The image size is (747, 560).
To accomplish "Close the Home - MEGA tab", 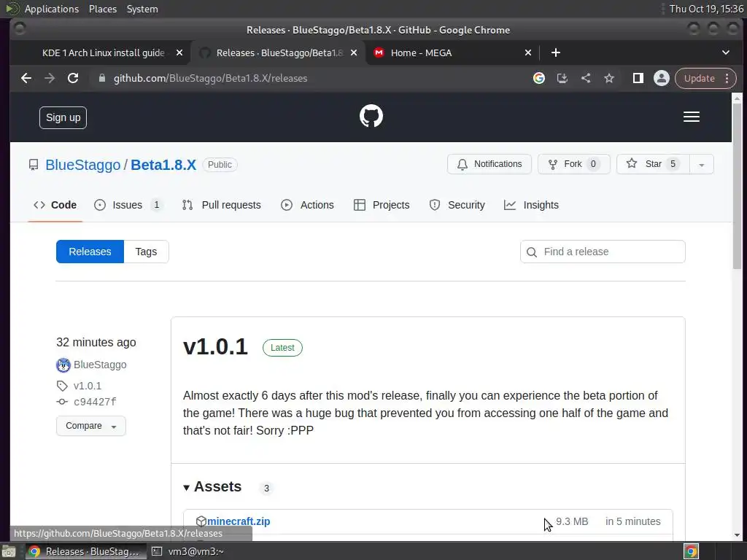I will (528, 52).
